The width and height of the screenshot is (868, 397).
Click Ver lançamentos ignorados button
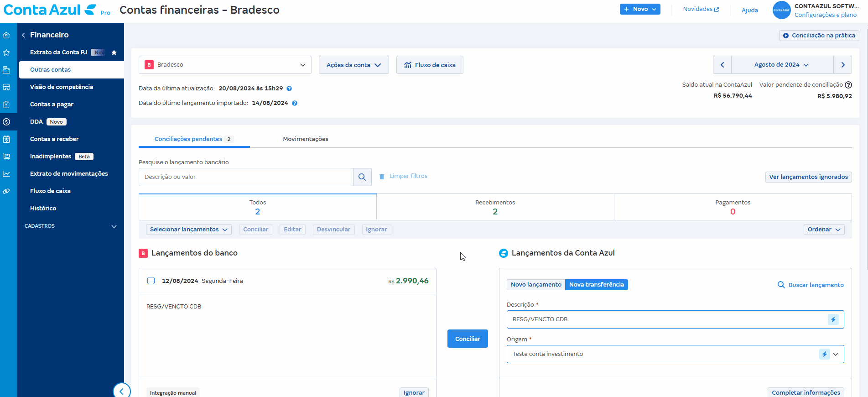coord(808,177)
